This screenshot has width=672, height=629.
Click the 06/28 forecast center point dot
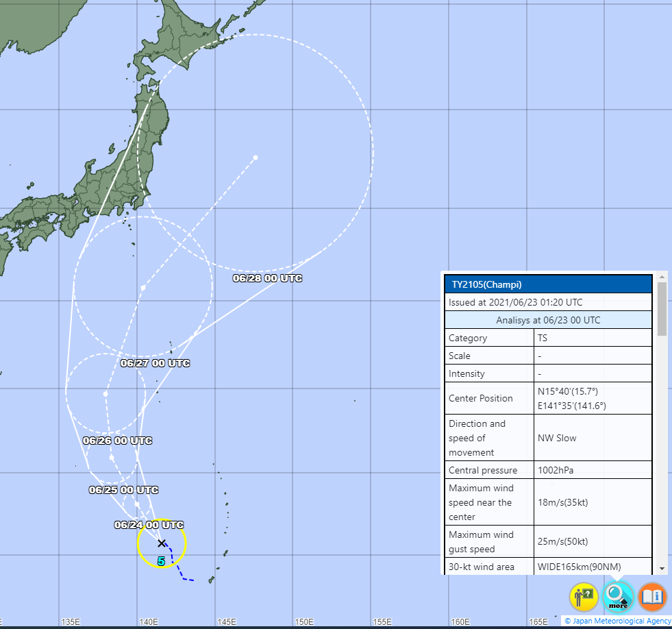256,158
